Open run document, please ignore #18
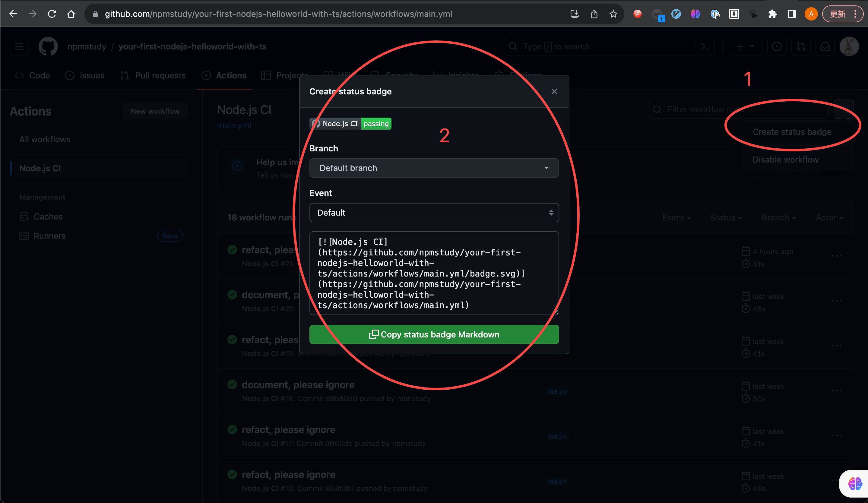This screenshot has width=868, height=503. point(298,384)
